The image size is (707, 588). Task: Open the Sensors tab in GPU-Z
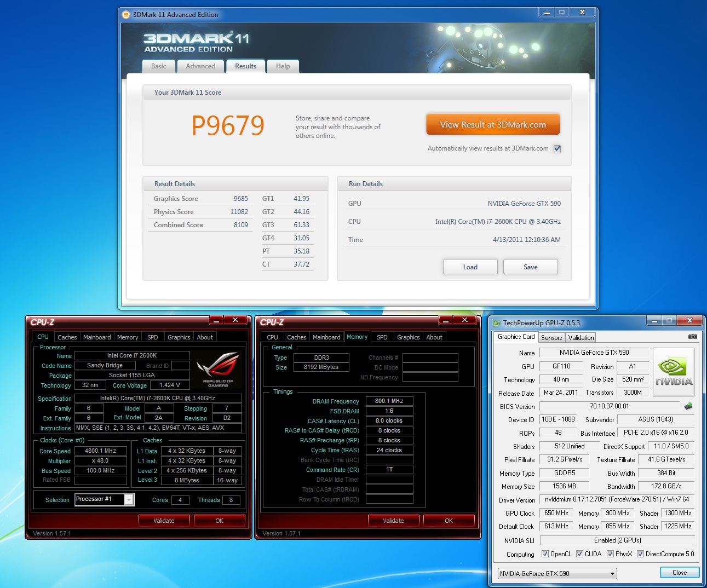pyautogui.click(x=551, y=338)
